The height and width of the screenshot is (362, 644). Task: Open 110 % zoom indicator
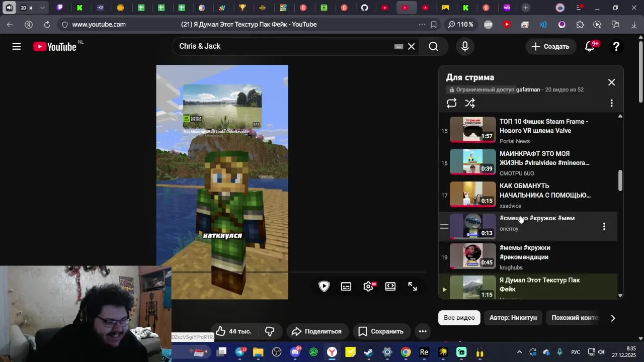460,24
